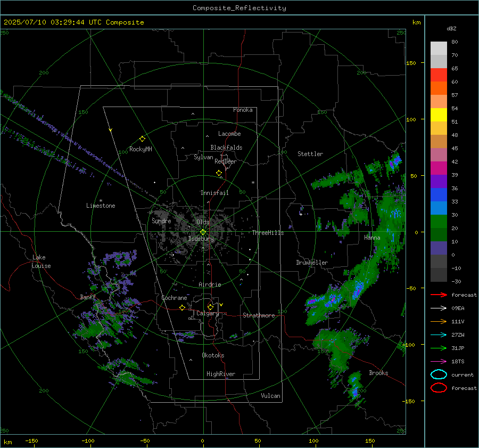Viewport: 479px width, 448px height.
Task: Click the Olds city label
Action: (203, 222)
